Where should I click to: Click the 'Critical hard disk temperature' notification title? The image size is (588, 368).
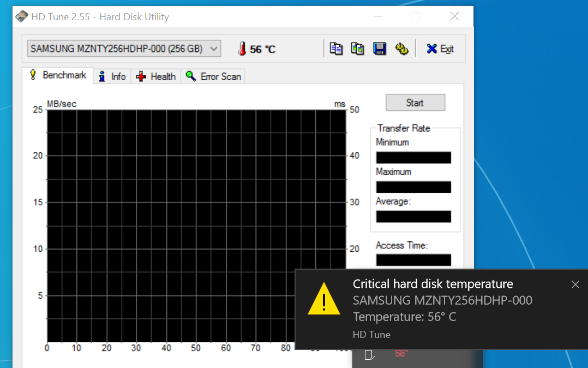tap(433, 284)
